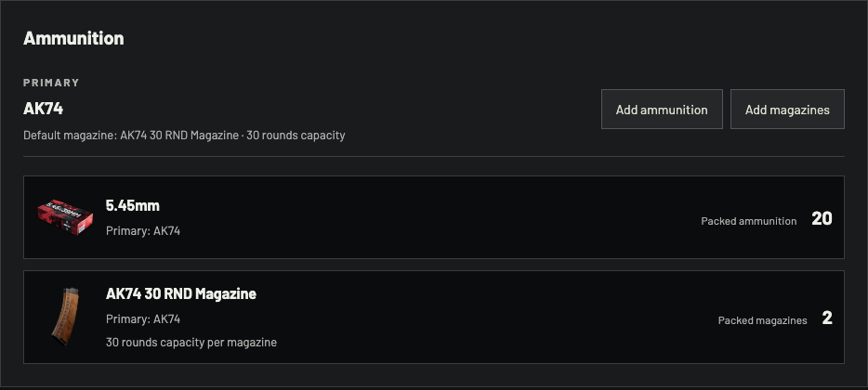
Task: Click Primary: AK74 under 5.45mm
Action: (x=143, y=230)
